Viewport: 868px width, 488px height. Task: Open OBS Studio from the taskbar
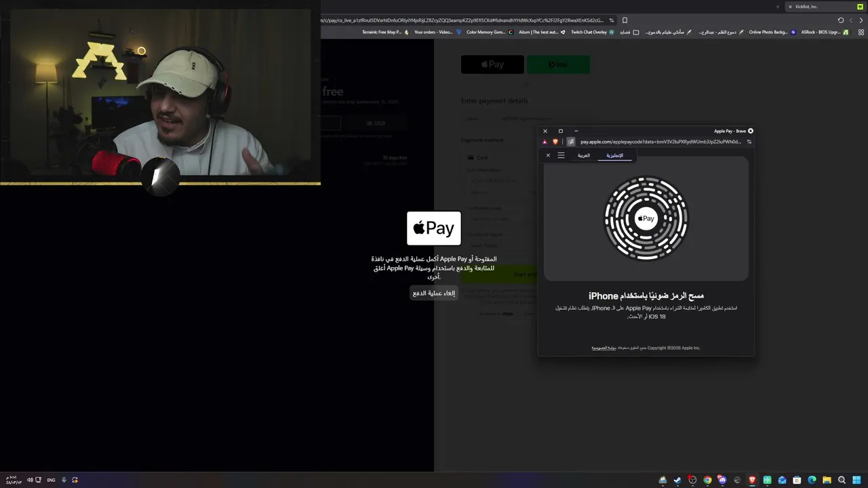pyautogui.click(x=692, y=480)
